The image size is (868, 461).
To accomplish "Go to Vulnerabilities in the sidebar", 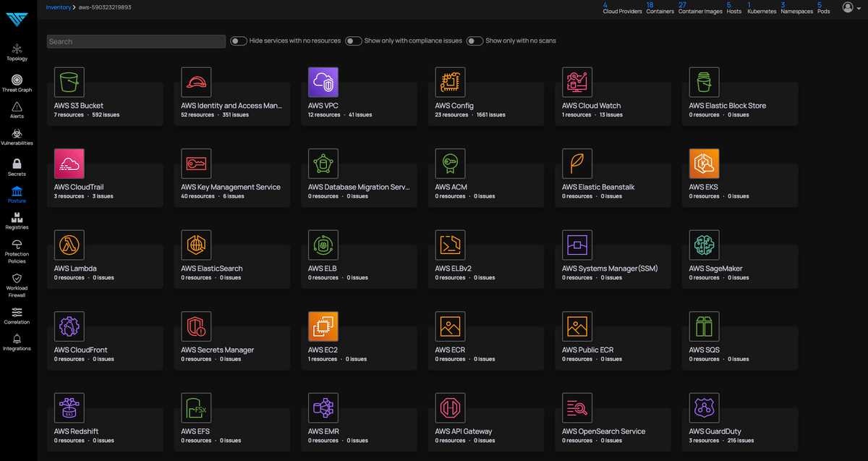I will point(17,137).
